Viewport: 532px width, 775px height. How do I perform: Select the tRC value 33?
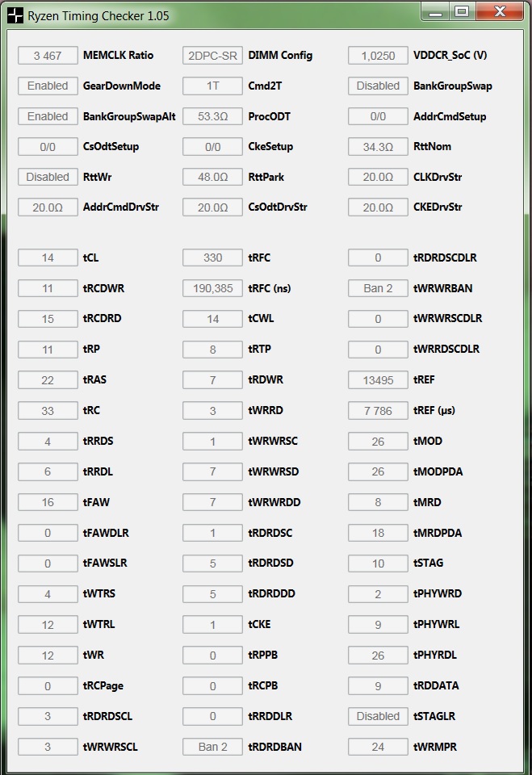pos(48,411)
